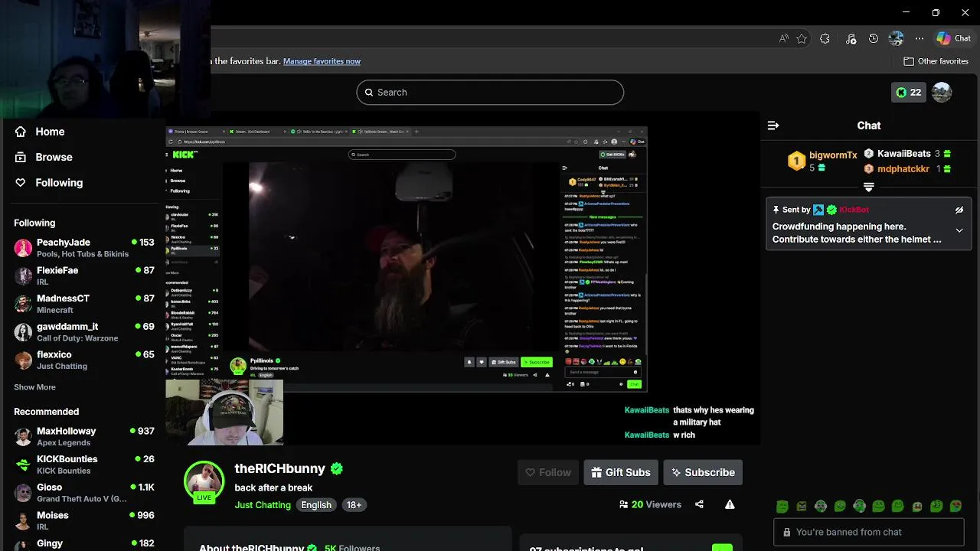
Task: Add page to favorites star
Action: click(802, 38)
